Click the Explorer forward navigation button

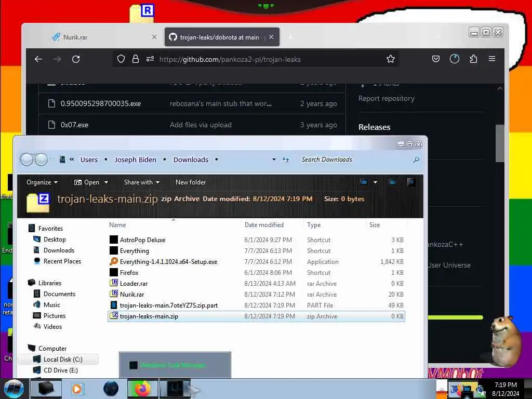pyautogui.click(x=41, y=159)
